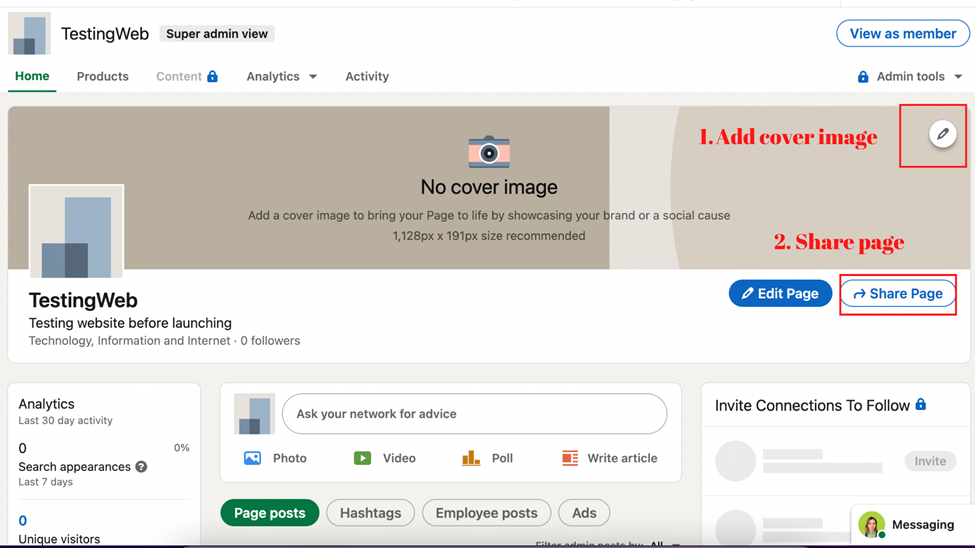
Task: Click the camera icon on cover
Action: pos(489,152)
